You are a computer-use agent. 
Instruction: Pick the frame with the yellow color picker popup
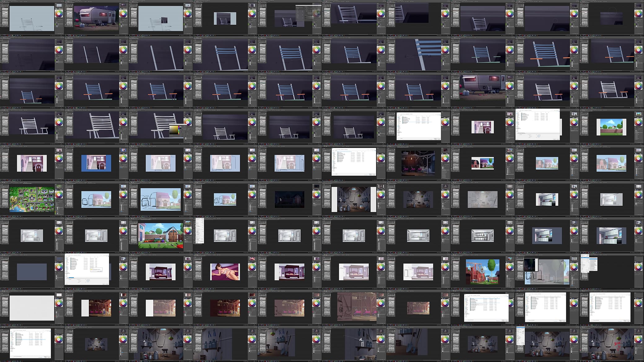161,127
